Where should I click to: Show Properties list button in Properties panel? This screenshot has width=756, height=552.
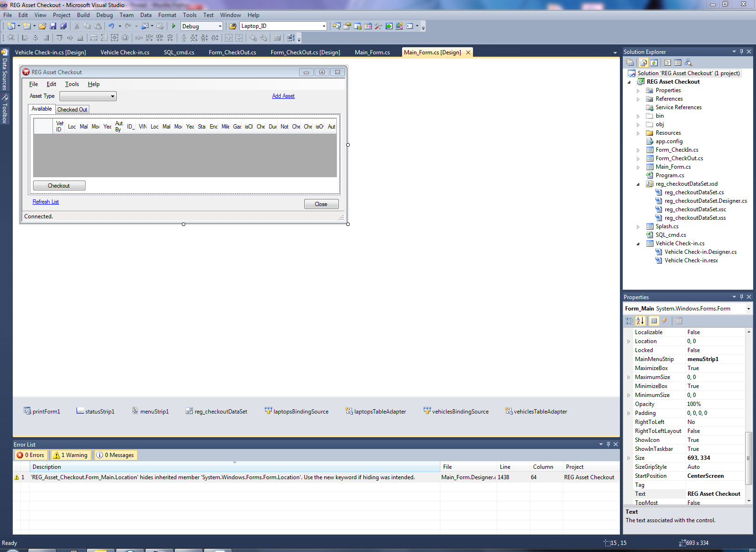click(x=654, y=321)
